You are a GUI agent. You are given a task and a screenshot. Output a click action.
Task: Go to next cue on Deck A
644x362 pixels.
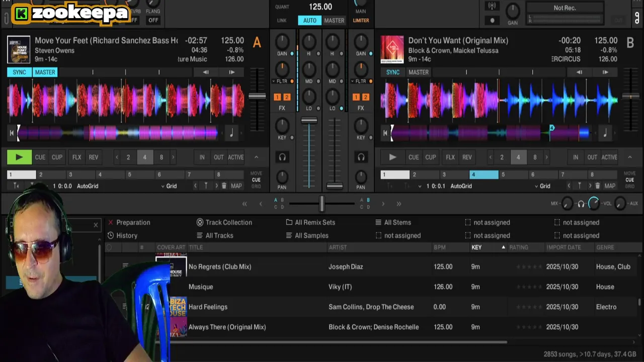click(x=216, y=186)
